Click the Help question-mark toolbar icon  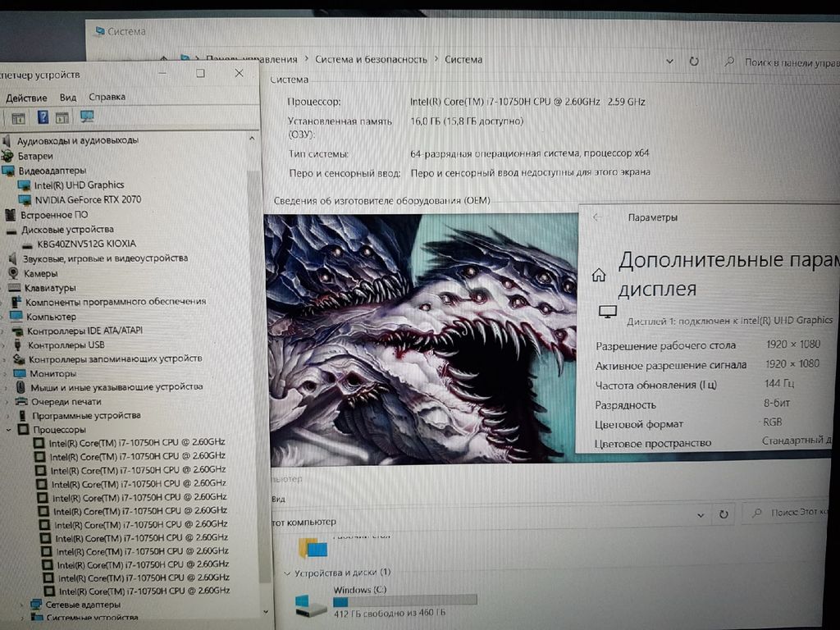(43, 117)
